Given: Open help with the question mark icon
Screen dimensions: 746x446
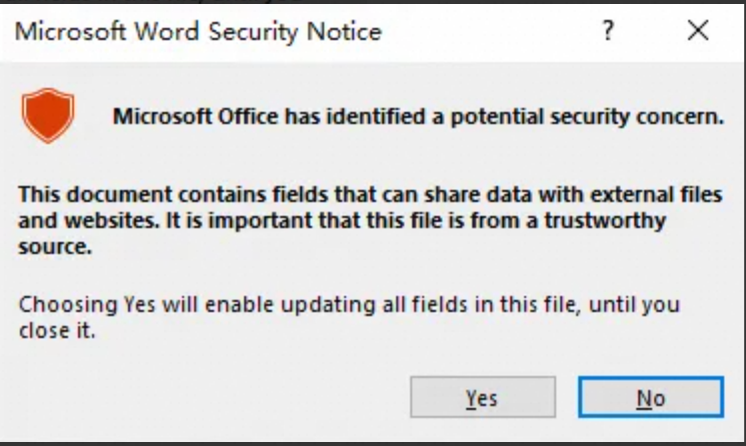Looking at the screenshot, I should (607, 32).
